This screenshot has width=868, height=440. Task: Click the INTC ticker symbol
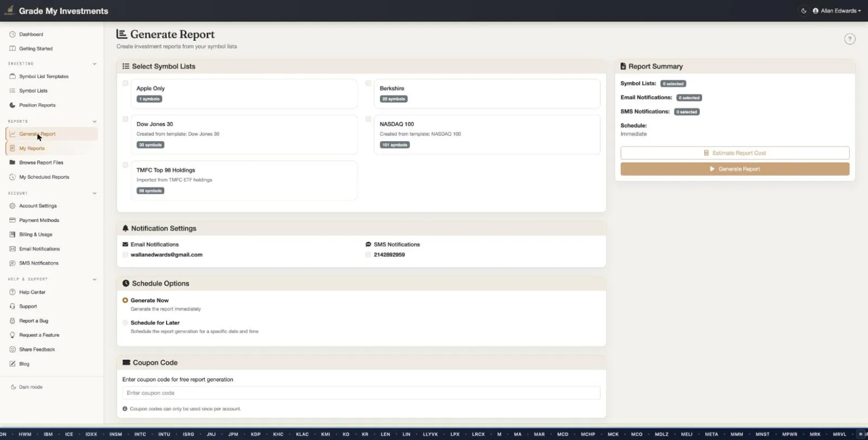(140, 435)
